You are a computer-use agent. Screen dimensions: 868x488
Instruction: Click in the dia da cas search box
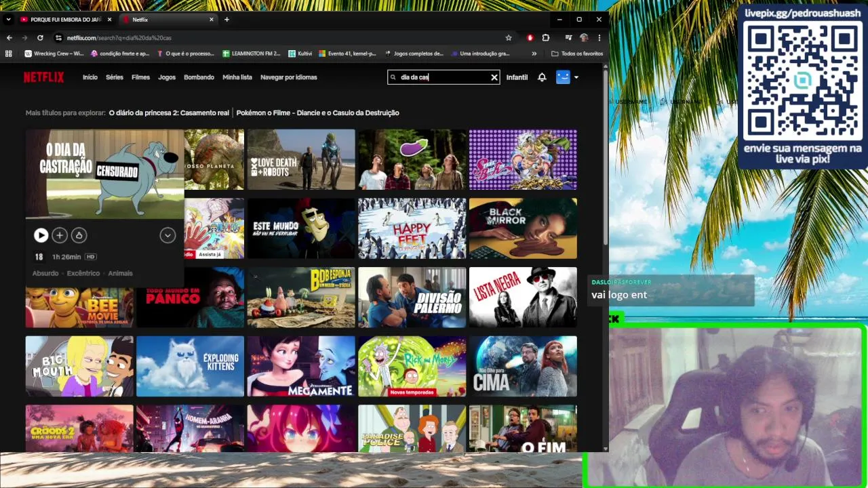coord(444,77)
